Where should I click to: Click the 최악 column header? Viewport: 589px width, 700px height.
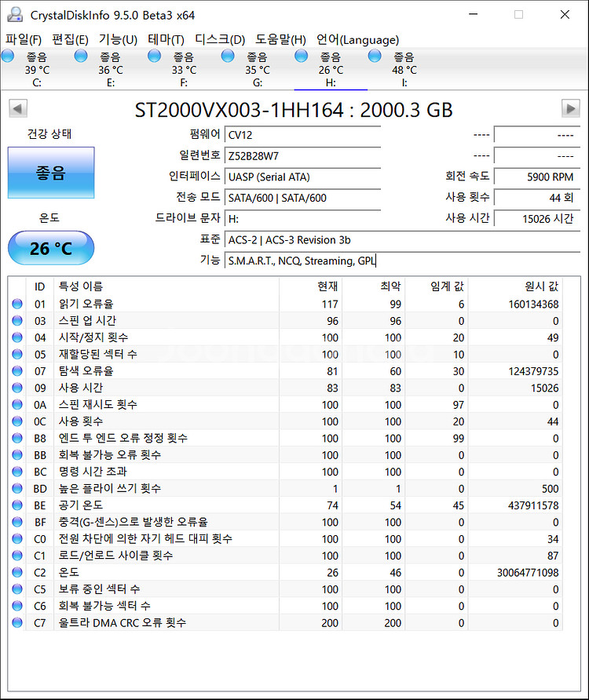point(374,286)
